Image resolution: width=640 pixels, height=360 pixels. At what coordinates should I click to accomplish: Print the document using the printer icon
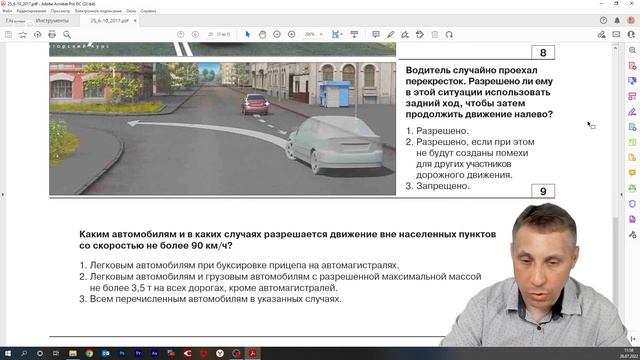click(52, 35)
